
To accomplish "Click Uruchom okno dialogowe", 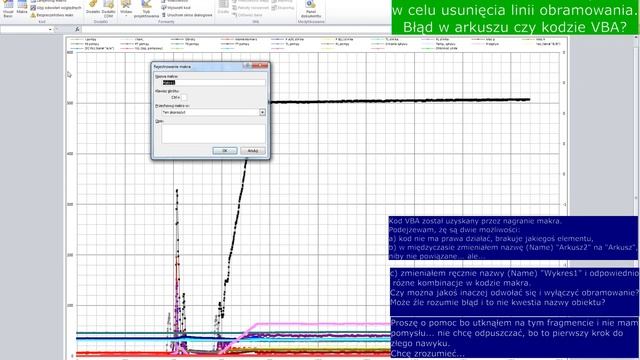I will point(187,15).
